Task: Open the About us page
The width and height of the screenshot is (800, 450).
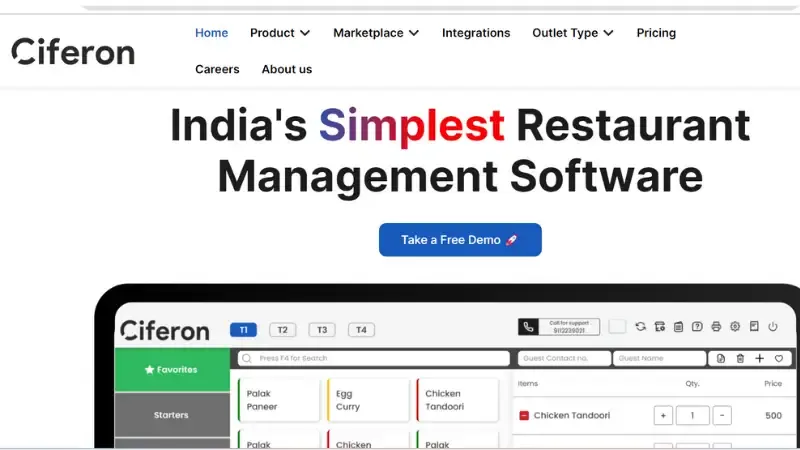Action: click(x=287, y=69)
